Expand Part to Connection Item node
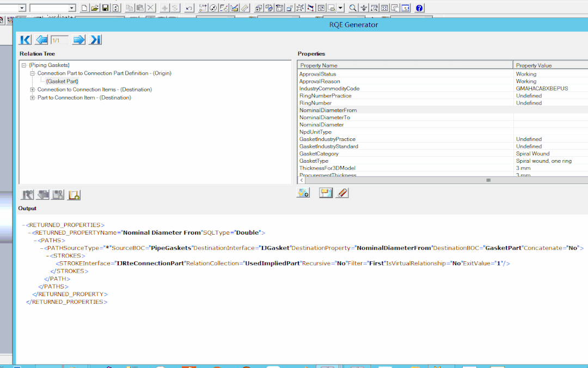588x368 pixels. 32,98
